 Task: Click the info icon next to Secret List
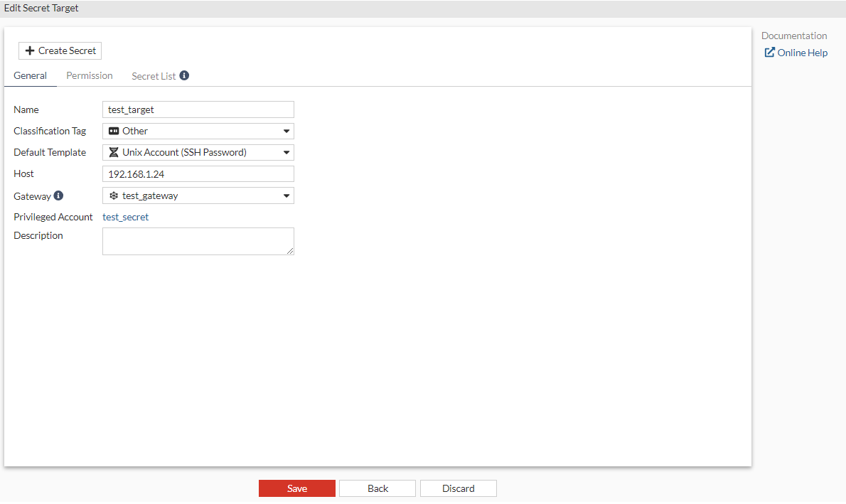pyautogui.click(x=186, y=75)
